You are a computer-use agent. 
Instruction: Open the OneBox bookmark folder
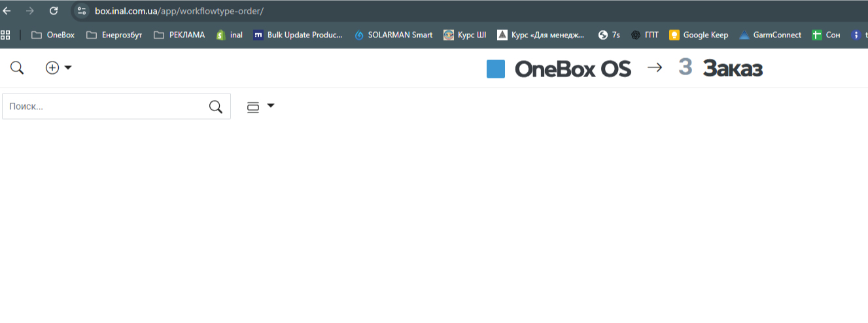click(x=53, y=35)
